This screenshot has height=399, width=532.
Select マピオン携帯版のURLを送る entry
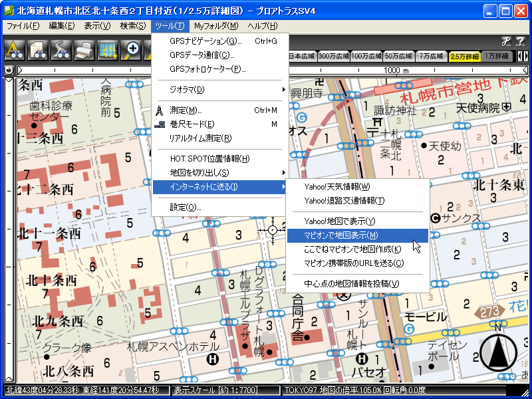tap(357, 263)
